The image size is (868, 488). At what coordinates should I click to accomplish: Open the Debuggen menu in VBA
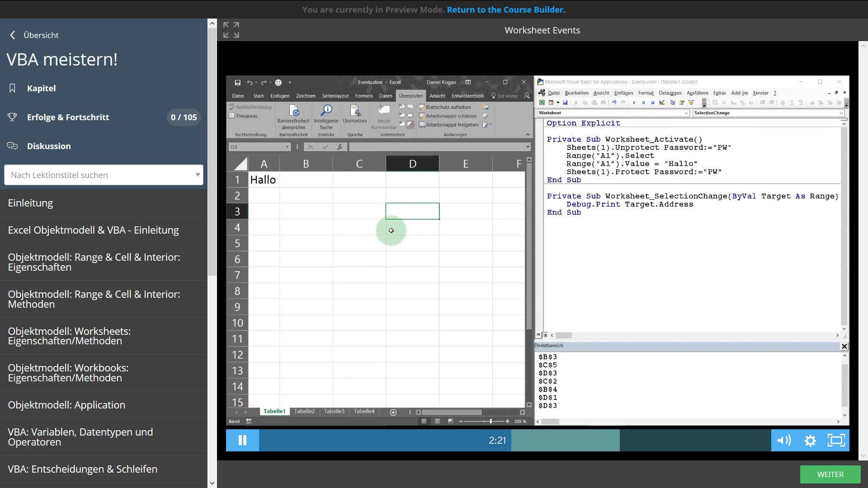coord(670,93)
